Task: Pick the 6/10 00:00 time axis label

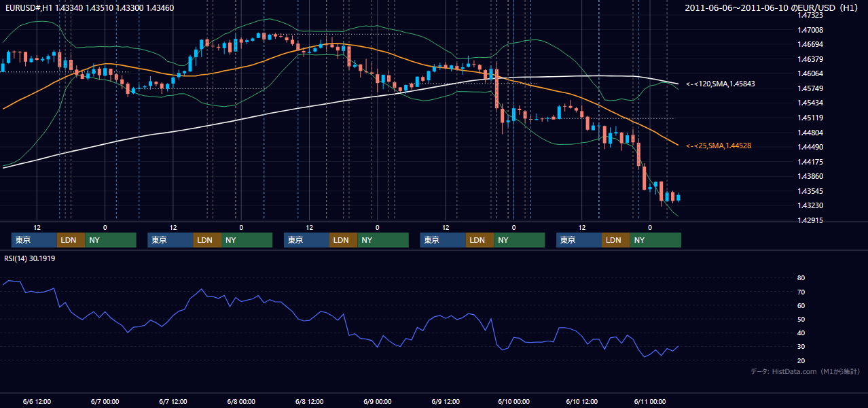Action: 513,401
